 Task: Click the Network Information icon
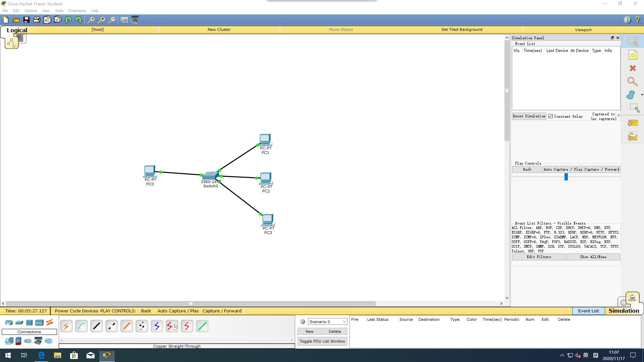(x=627, y=20)
